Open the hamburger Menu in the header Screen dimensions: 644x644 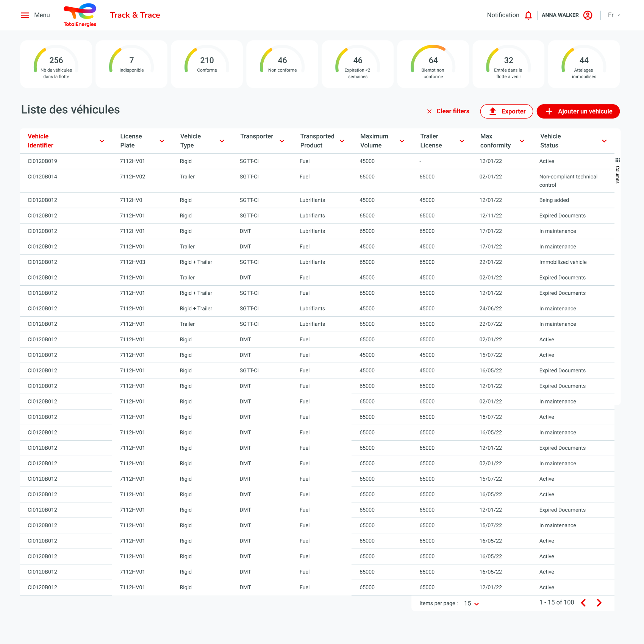[x=25, y=15]
